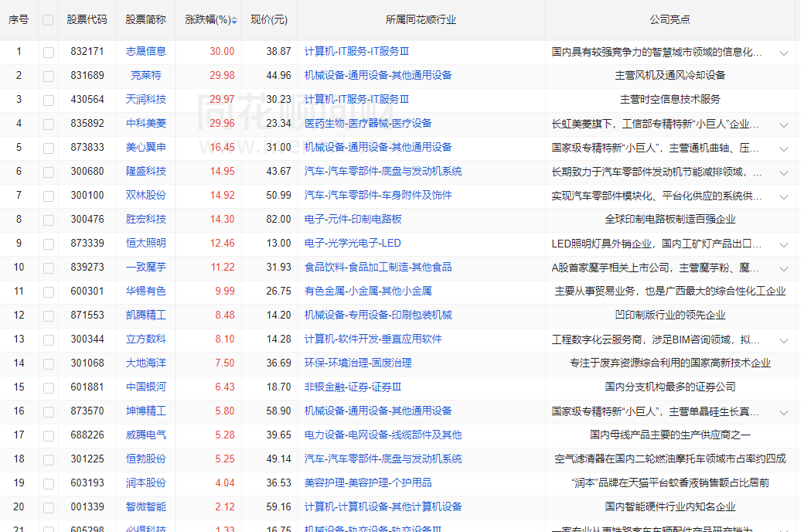This screenshot has width=811, height=532.
Task: Check the box for 601881 中国银河
Action: (49, 387)
